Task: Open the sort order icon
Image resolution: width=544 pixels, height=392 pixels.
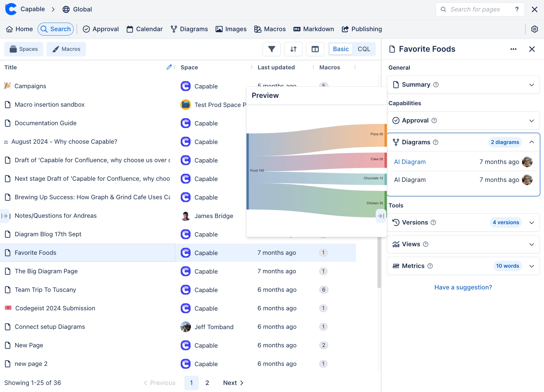Action: (x=293, y=49)
